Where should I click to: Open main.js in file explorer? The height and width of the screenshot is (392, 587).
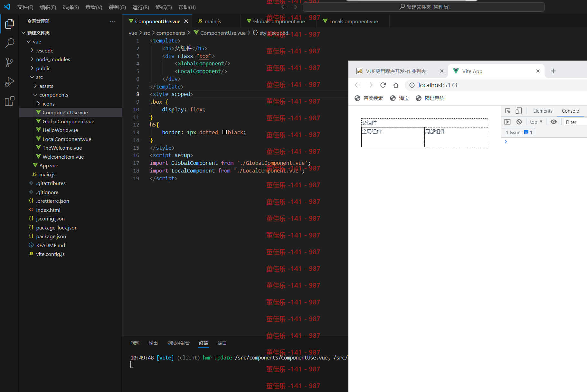[x=71, y=174]
